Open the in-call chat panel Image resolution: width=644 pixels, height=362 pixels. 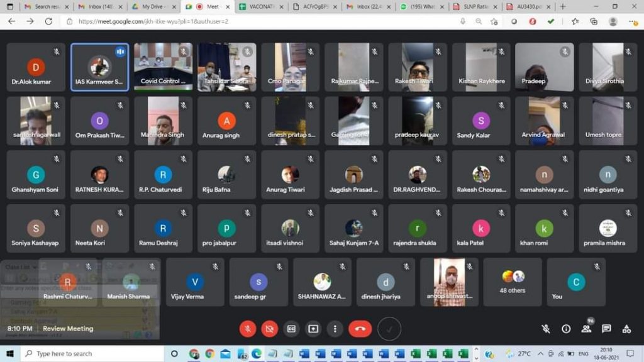tap(606, 329)
